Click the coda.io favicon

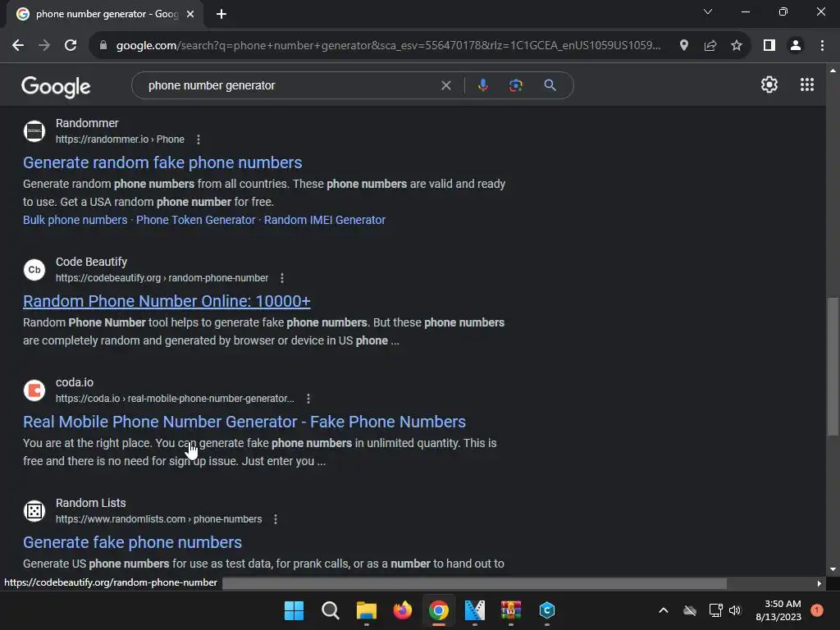[34, 390]
